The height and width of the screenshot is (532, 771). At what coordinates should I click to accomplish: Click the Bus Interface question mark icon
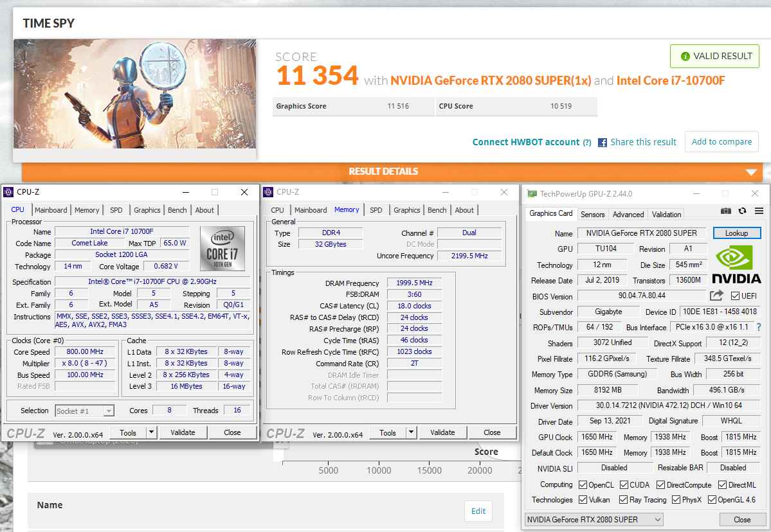click(x=759, y=327)
